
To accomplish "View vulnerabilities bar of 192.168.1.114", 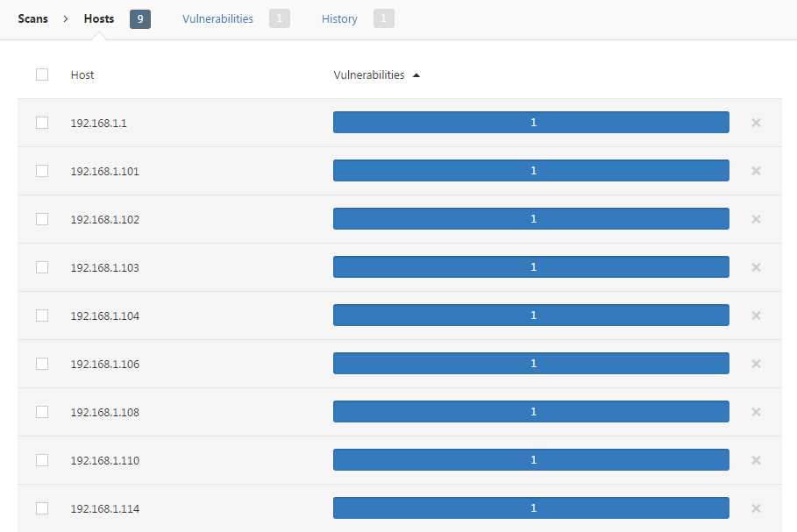I will [531, 507].
